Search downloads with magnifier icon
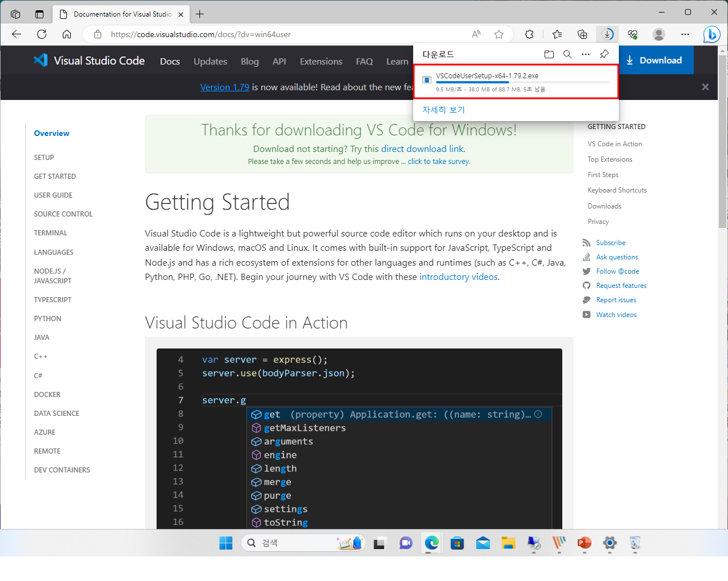This screenshot has width=728, height=581. (567, 54)
